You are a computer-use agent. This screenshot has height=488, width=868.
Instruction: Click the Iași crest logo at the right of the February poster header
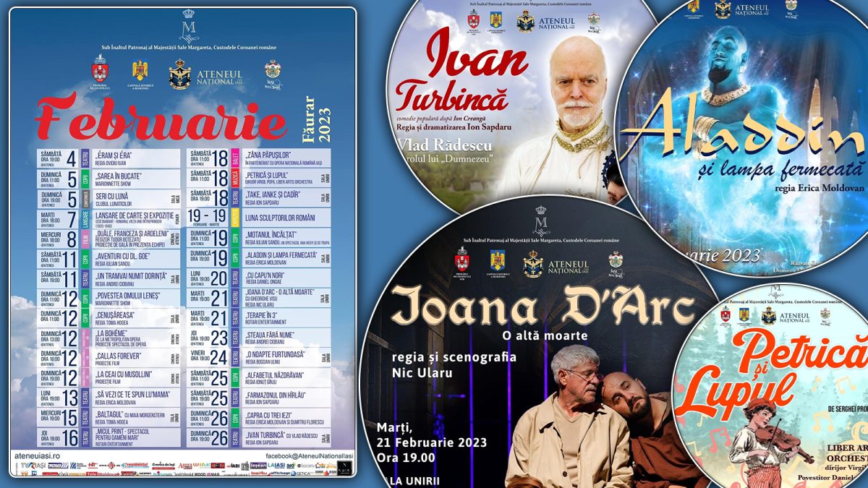pos(272,72)
